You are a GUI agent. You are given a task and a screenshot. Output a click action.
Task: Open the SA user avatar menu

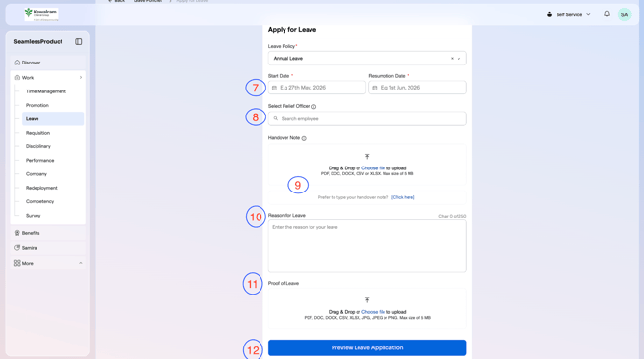pyautogui.click(x=624, y=14)
